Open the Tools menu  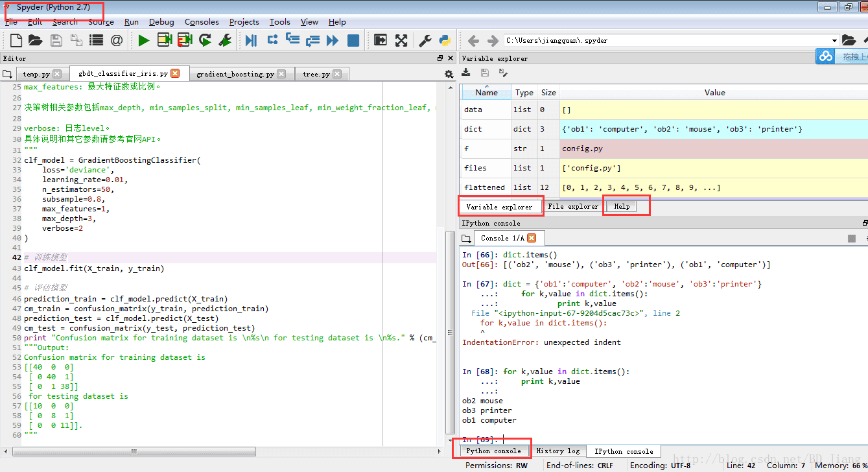tap(280, 21)
